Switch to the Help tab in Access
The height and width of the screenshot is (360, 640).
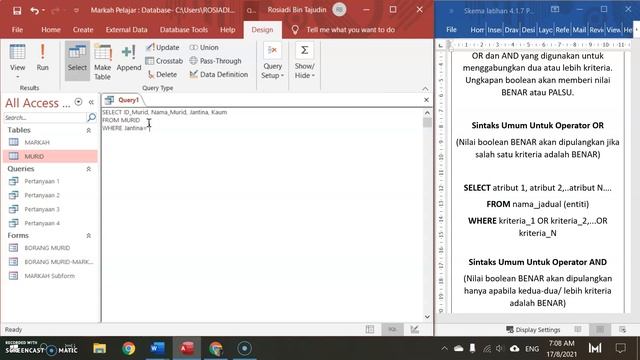227,30
